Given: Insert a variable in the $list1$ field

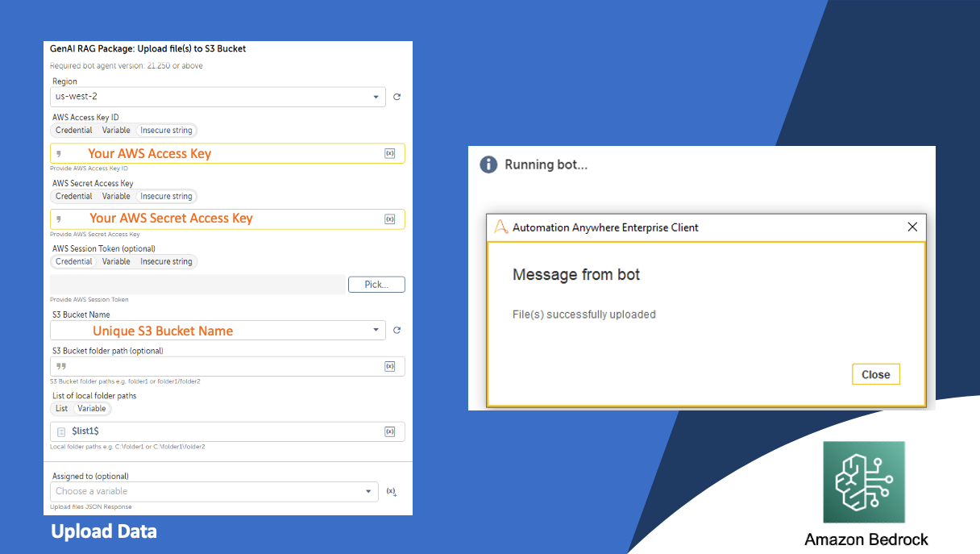Looking at the screenshot, I should [x=390, y=431].
